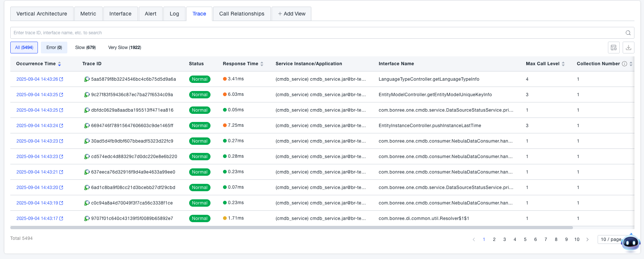Open the 10 / page size dropdown
Viewport: 644px width, 259px height.
tap(610, 239)
